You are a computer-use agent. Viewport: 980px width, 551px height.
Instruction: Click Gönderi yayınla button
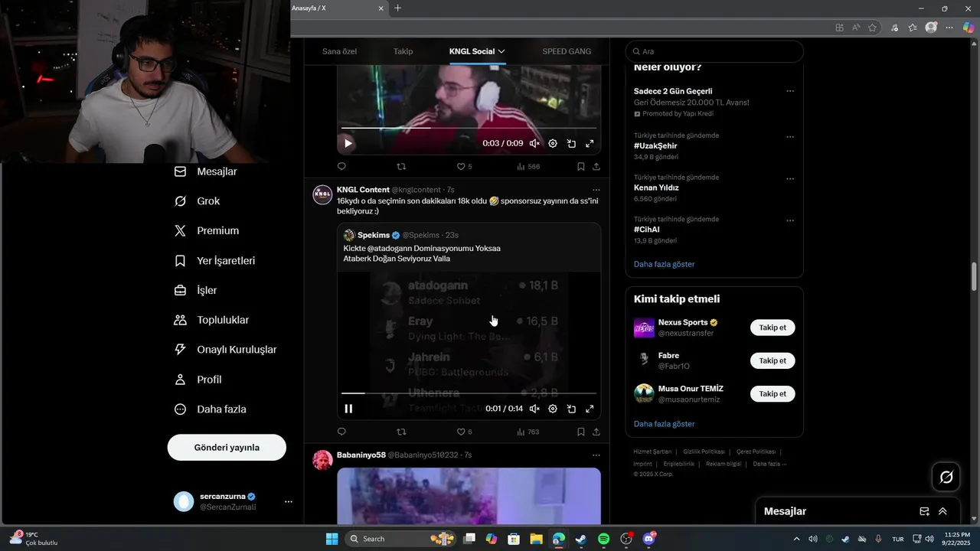(227, 448)
